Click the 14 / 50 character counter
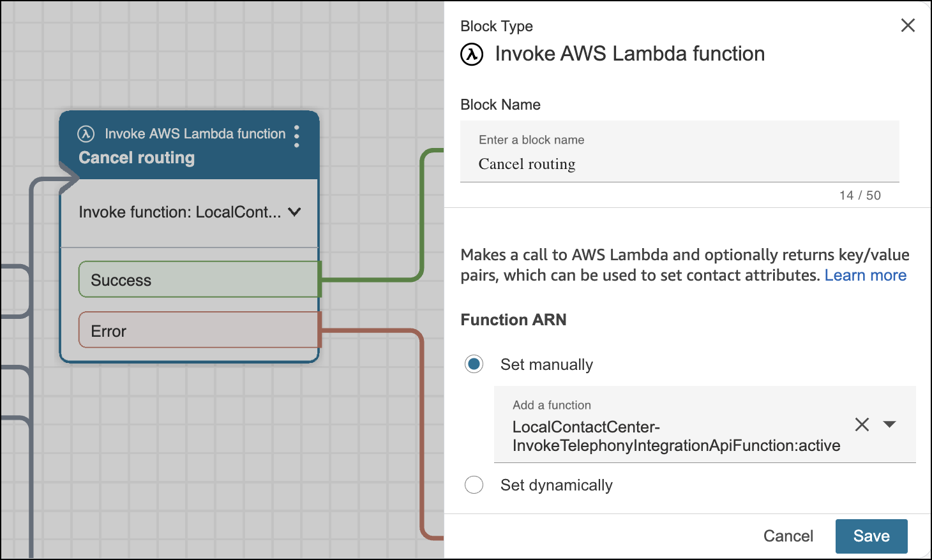This screenshot has height=560, width=932. 860,195
